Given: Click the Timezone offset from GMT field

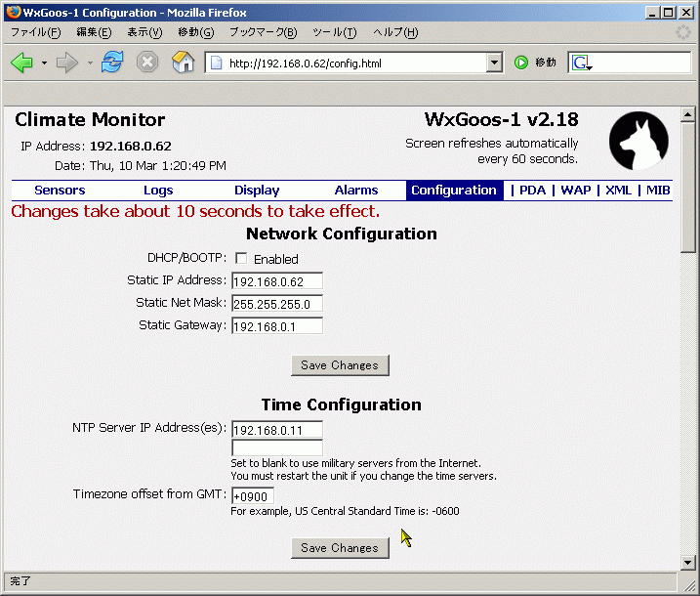Looking at the screenshot, I should point(253,496).
